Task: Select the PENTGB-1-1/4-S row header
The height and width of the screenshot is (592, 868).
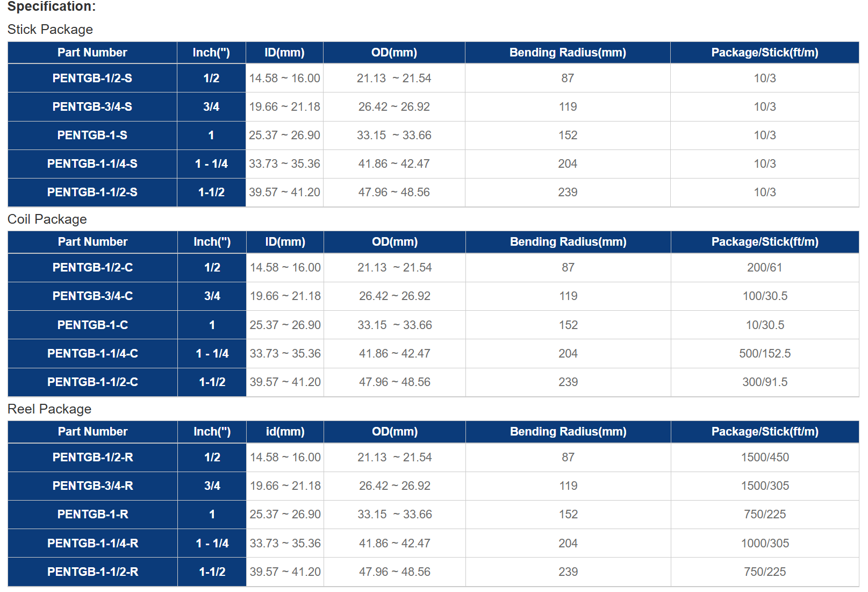Action: 92,164
